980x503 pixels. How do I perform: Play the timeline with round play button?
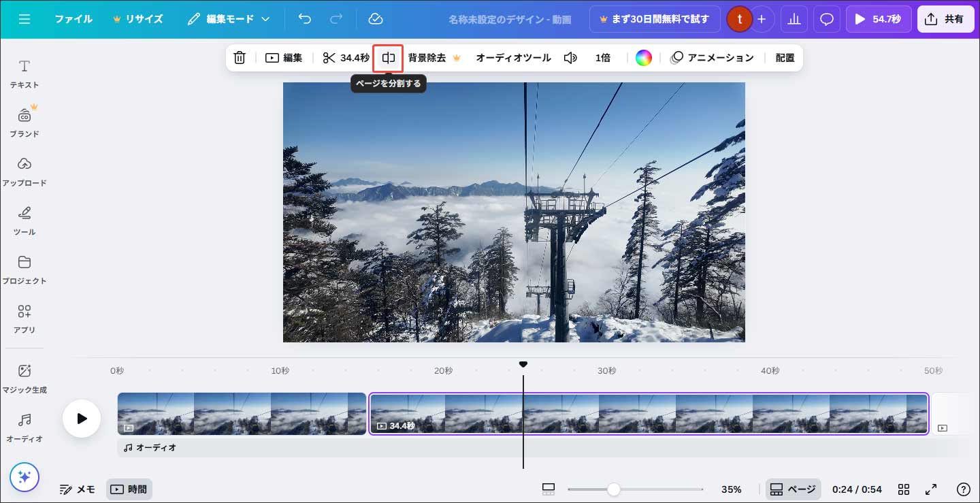point(82,418)
